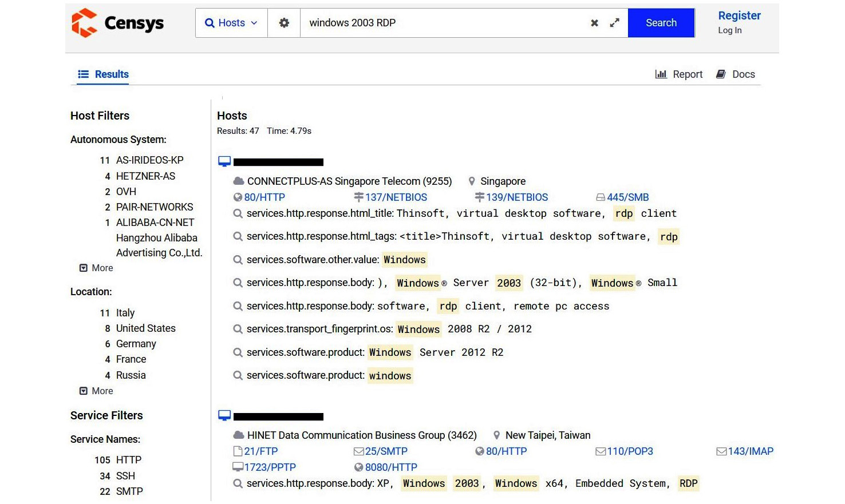Open the Hosts search type dropdown
Screen dimensions: 845x504
point(231,23)
